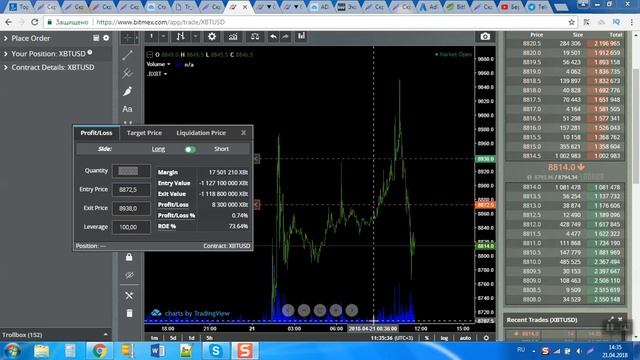Click the order book price 8820.5
The width and height of the screenshot is (640, 360).
point(531,43)
